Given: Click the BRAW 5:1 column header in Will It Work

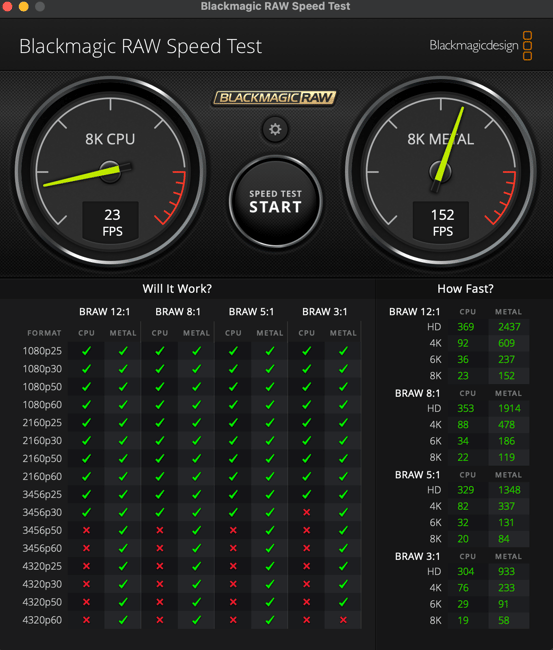Looking at the screenshot, I should click(x=251, y=312).
